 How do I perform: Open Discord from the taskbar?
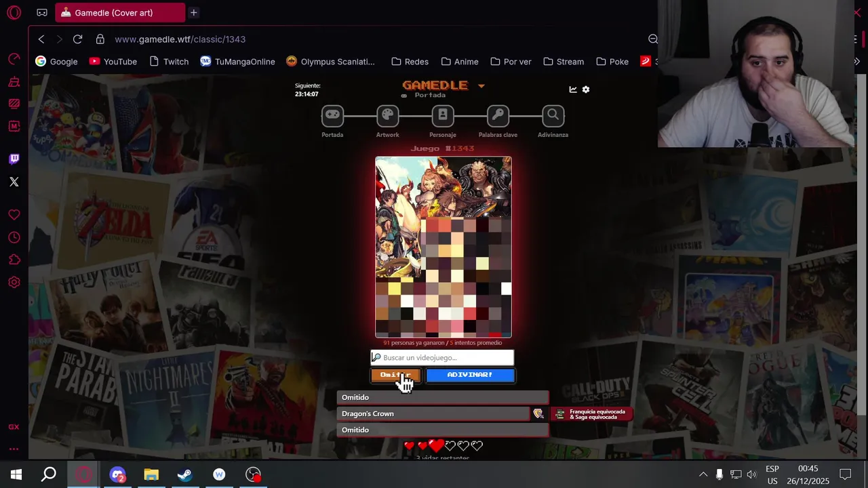117,474
